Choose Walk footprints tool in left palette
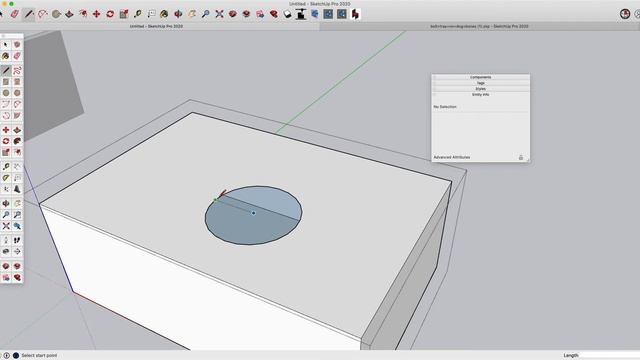The width and height of the screenshot is (640, 360). click(x=17, y=240)
